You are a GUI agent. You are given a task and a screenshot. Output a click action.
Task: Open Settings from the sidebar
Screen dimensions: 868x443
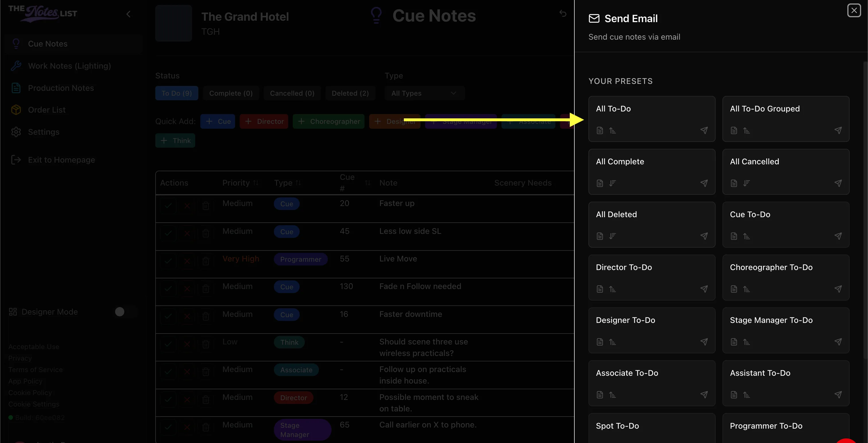(73, 132)
